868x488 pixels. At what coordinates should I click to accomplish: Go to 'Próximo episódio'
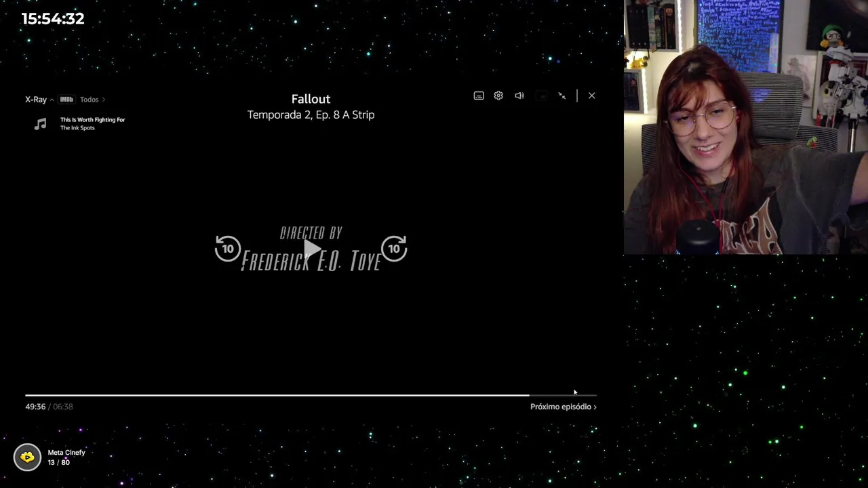pyautogui.click(x=564, y=407)
